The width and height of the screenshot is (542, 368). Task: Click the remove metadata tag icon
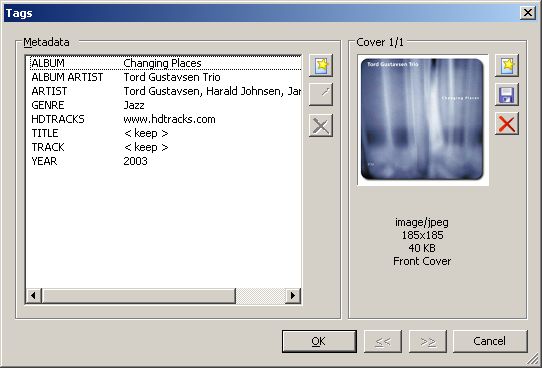[321, 125]
